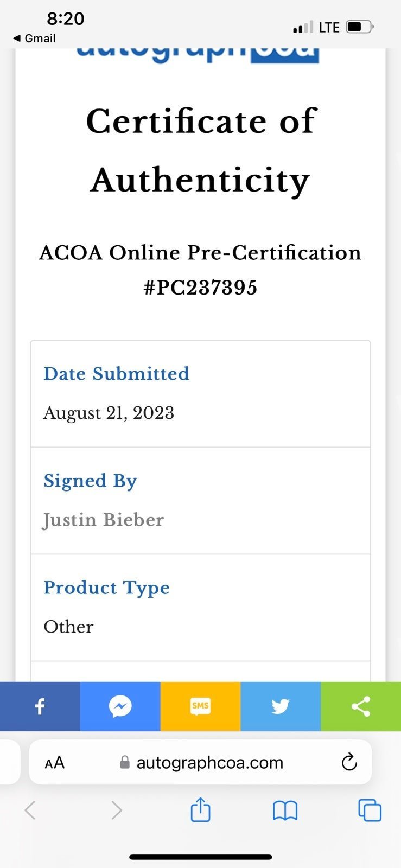Image resolution: width=401 pixels, height=868 pixels.
Task: Return to Gmail app via back link
Action: (x=34, y=39)
